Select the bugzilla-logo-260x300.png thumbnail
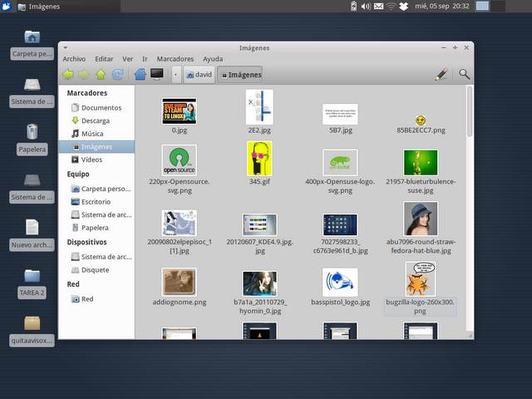The height and width of the screenshot is (399, 532). pyautogui.click(x=421, y=279)
